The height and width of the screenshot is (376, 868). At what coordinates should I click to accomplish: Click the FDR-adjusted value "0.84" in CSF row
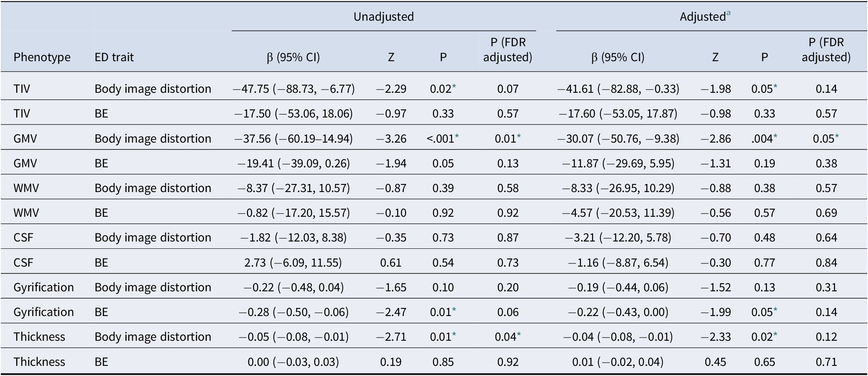pos(826,263)
